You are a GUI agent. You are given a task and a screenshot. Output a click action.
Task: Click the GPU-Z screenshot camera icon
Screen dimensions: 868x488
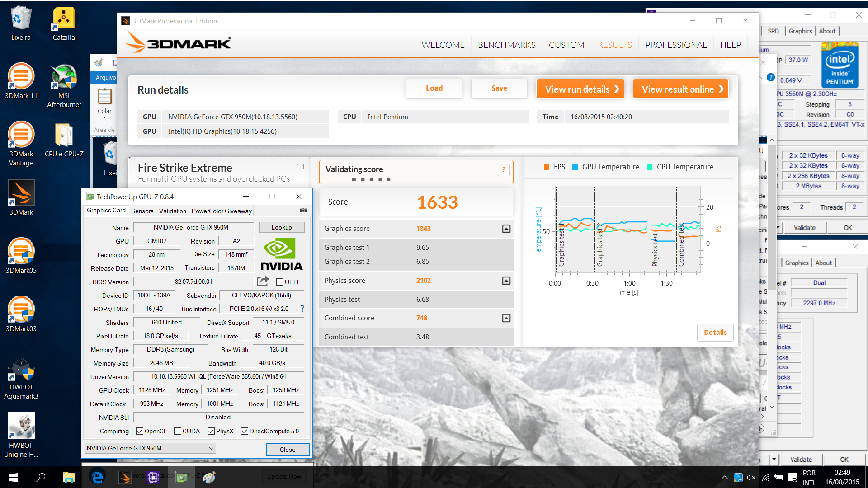[x=303, y=211]
